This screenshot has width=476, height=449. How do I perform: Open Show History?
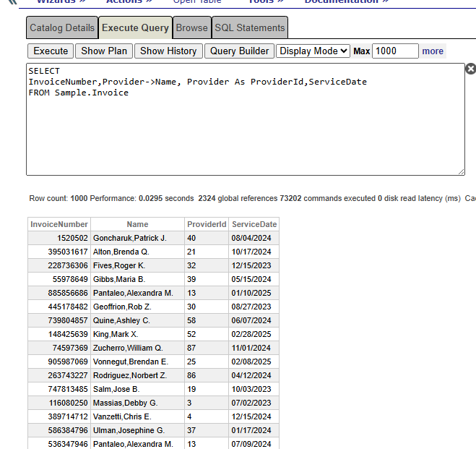(x=168, y=51)
